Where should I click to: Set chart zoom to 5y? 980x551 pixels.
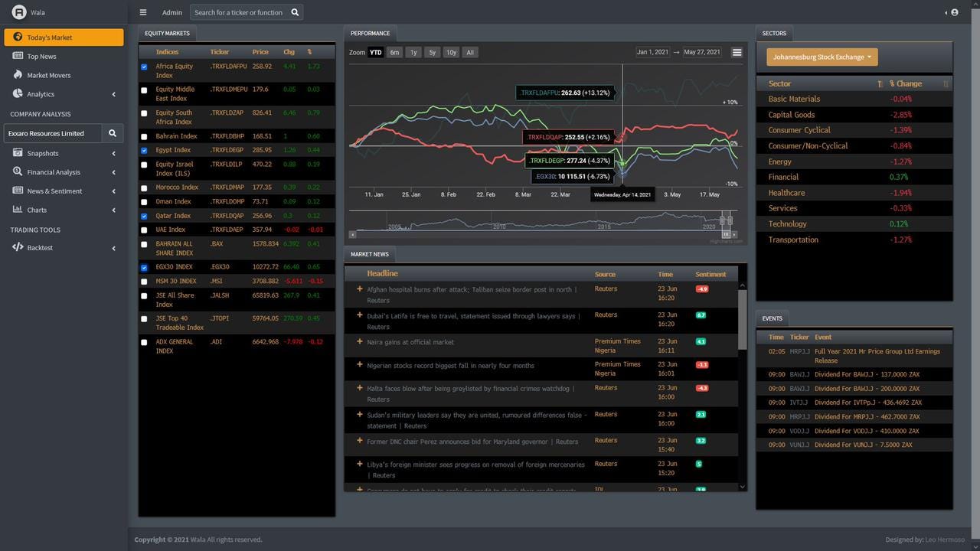(x=433, y=53)
